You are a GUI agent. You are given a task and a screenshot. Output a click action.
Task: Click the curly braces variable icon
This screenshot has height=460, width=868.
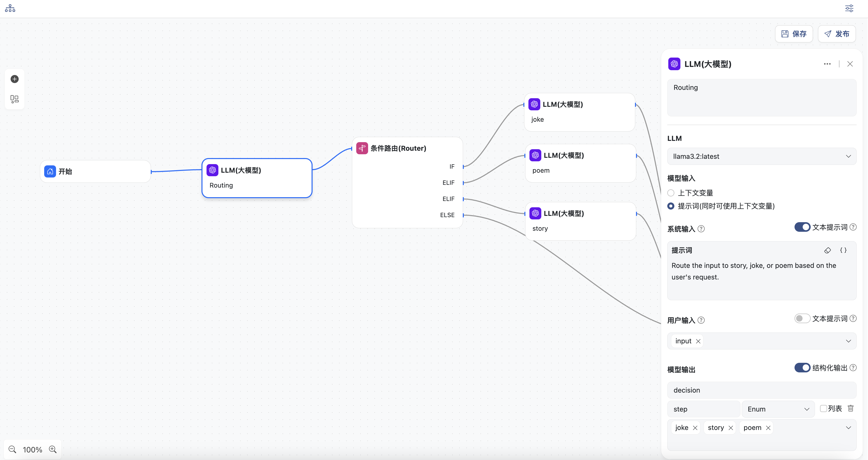click(843, 250)
